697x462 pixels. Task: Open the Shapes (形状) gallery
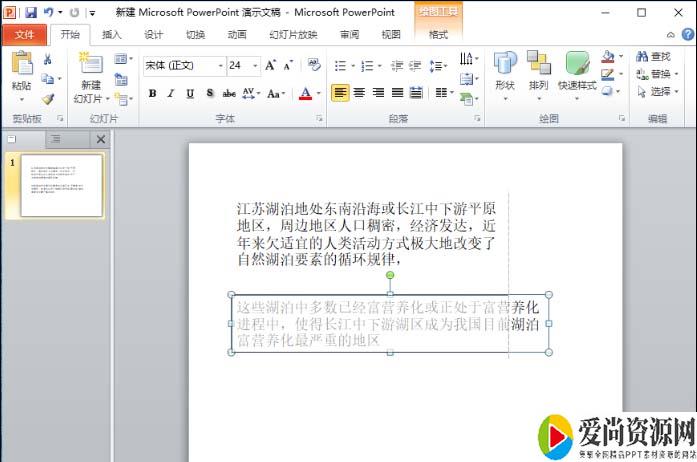point(505,66)
